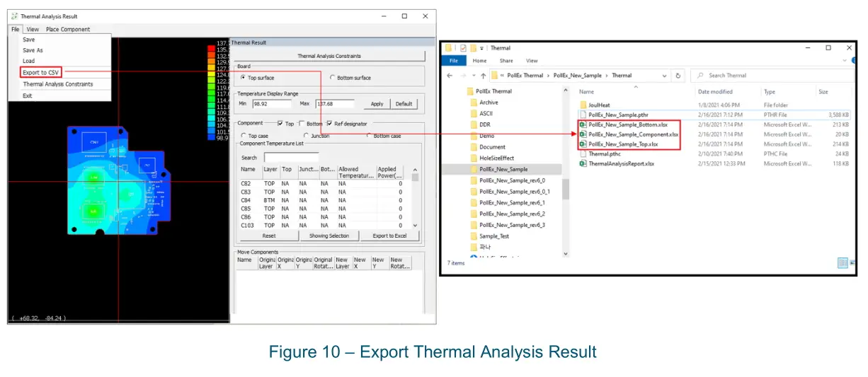The height and width of the screenshot is (377, 868).
Task: Open the Place Component menu
Action: click(x=68, y=29)
